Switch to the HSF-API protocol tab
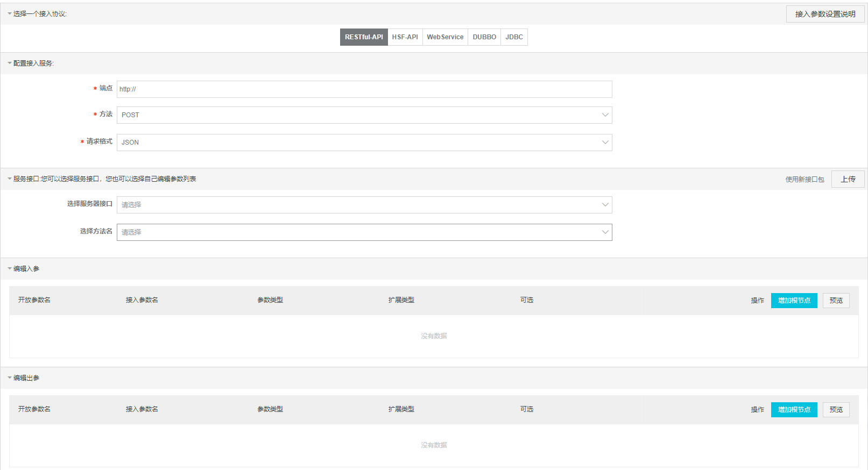This screenshot has height=470, width=868. (x=405, y=37)
